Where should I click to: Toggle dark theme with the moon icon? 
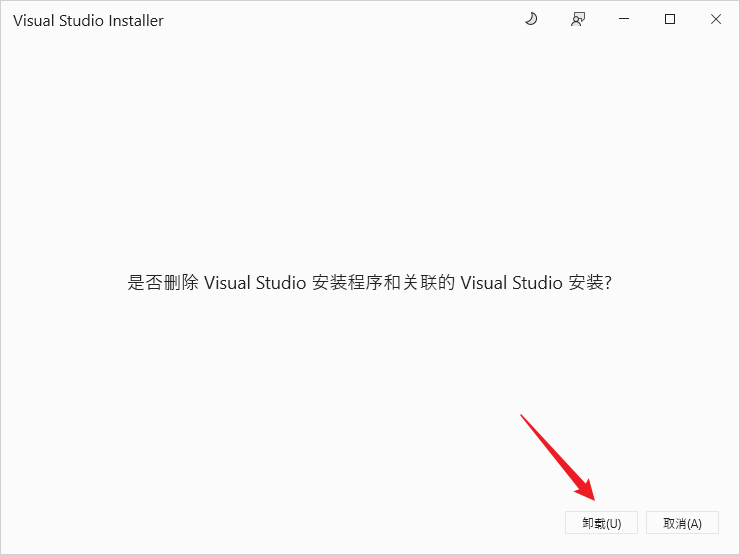pos(530,20)
